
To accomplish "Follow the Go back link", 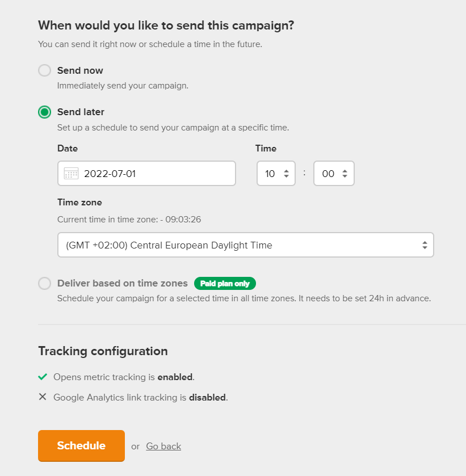I will coord(163,446).
